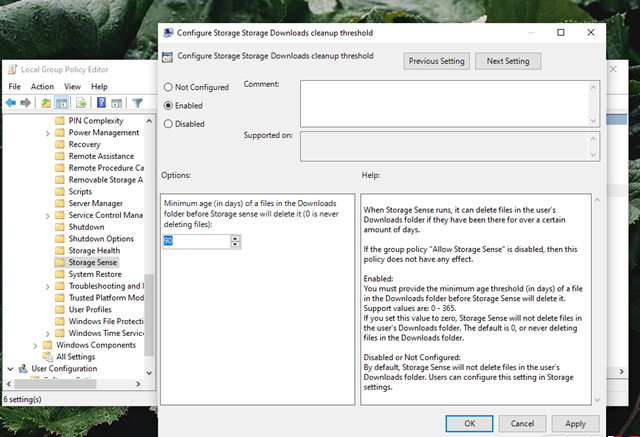This screenshot has width=640, height=437.
Task: Click the Filter funnel icon
Action: 135,103
